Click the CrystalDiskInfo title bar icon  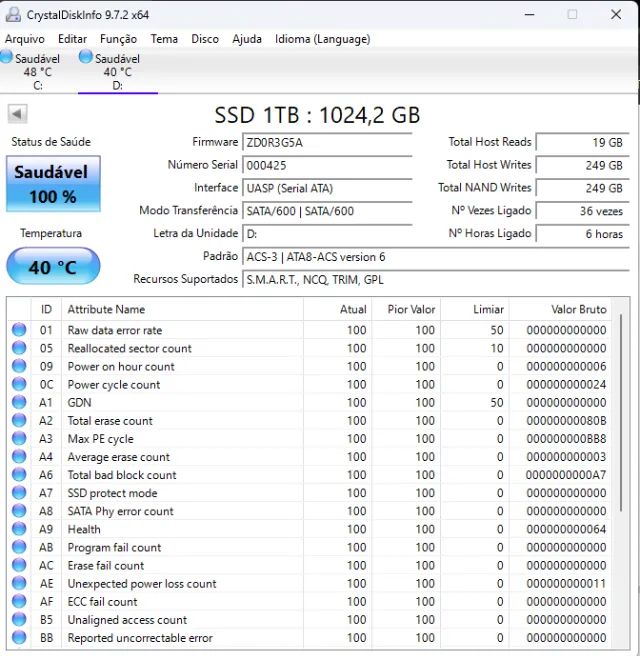click(x=13, y=15)
